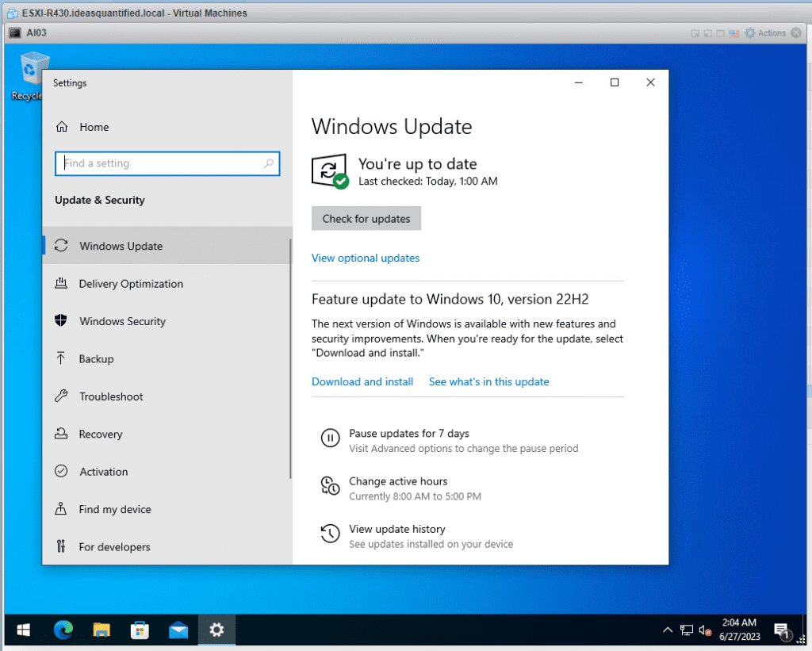Viewport: 812px width, 651px height.
Task: Open Mail app from taskbar
Action: (178, 630)
